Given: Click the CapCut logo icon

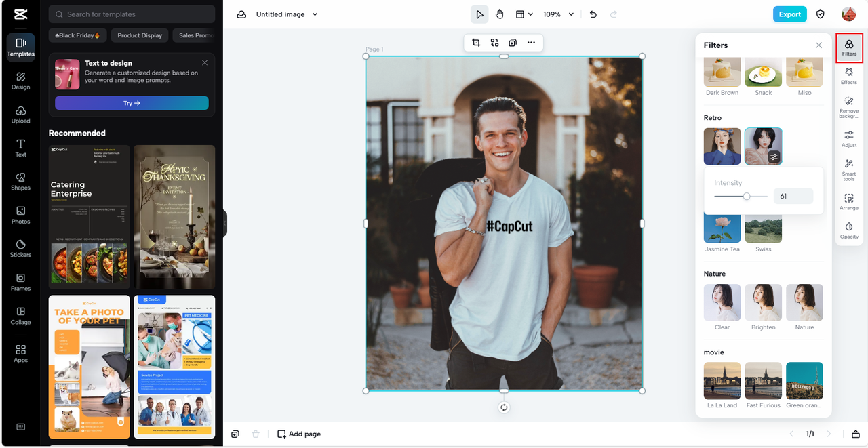Looking at the screenshot, I should (x=20, y=14).
